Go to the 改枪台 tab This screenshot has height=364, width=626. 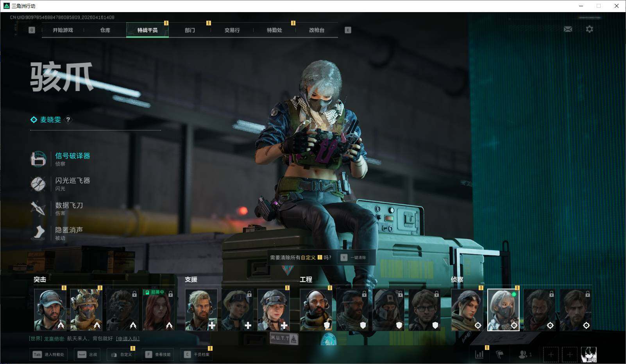click(317, 30)
